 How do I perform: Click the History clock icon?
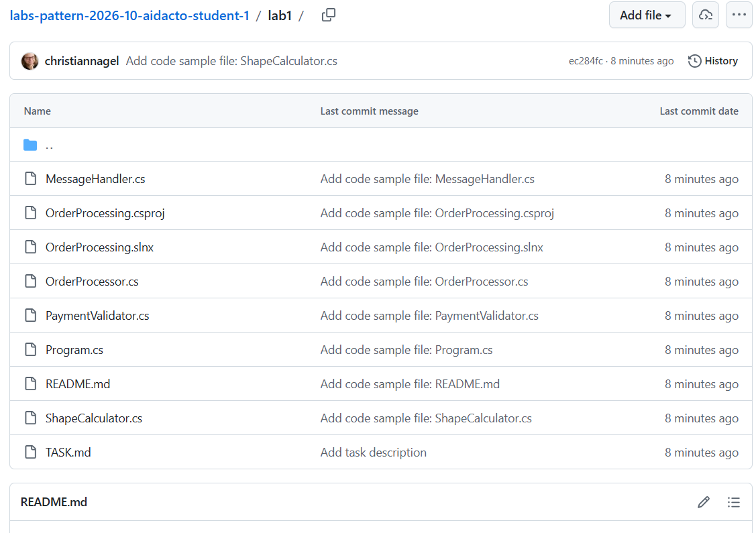pyautogui.click(x=694, y=61)
